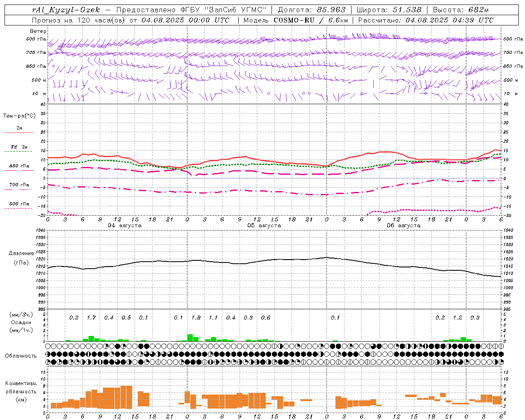
Task: Click the 04 августа date label
Action: pos(125,226)
